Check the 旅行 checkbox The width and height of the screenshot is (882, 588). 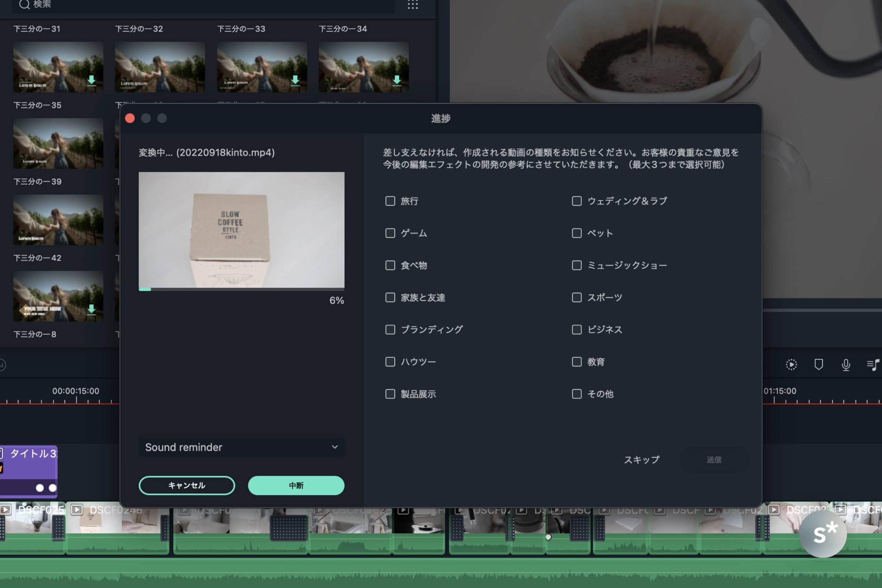390,201
